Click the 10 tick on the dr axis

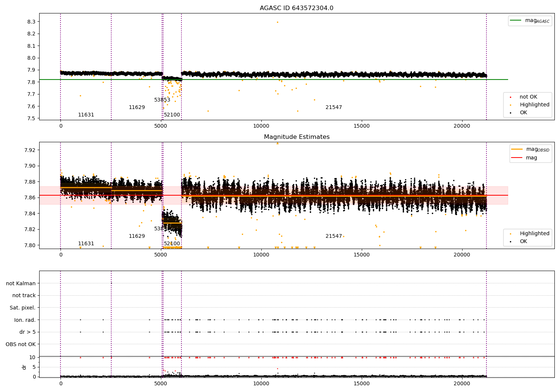(32, 358)
